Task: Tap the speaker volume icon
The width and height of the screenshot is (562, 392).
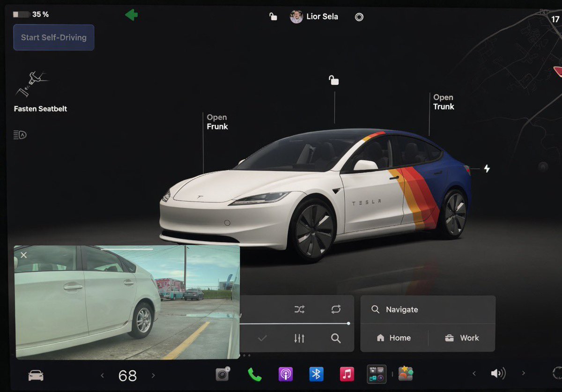Action: pos(498,373)
